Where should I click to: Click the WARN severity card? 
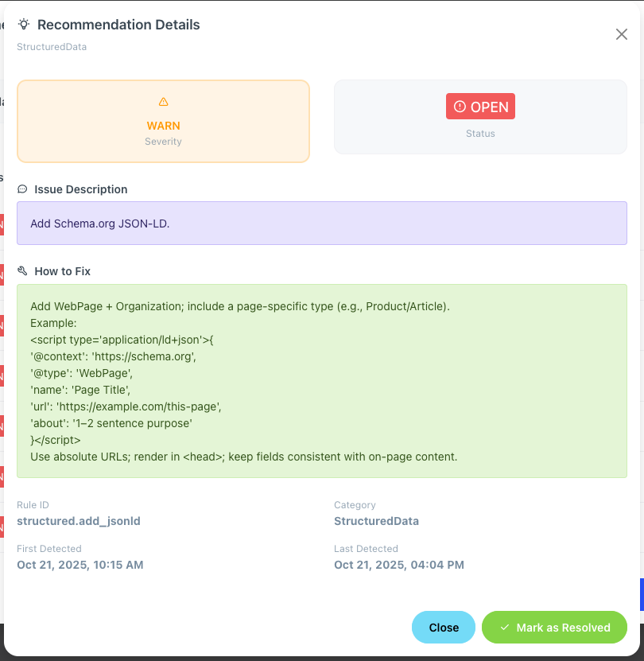point(163,122)
